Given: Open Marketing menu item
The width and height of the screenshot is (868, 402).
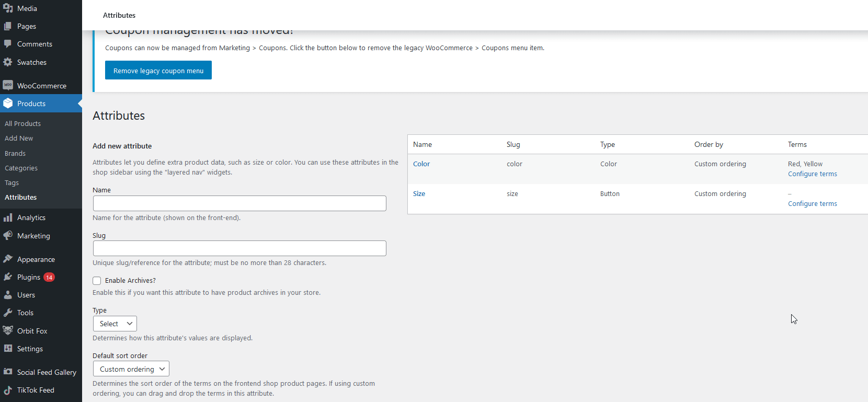Looking at the screenshot, I should (33, 236).
